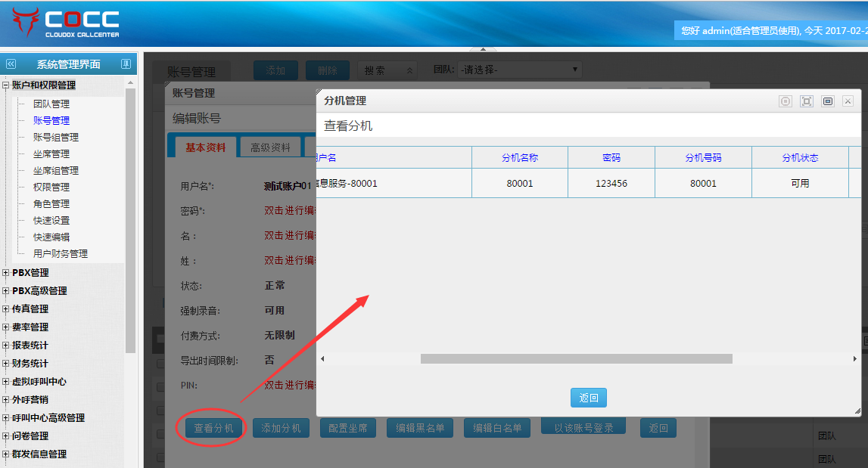The width and height of the screenshot is (868, 468).
Task: Maximize the 分机管理 dialog to fullscreen
Action: [807, 101]
